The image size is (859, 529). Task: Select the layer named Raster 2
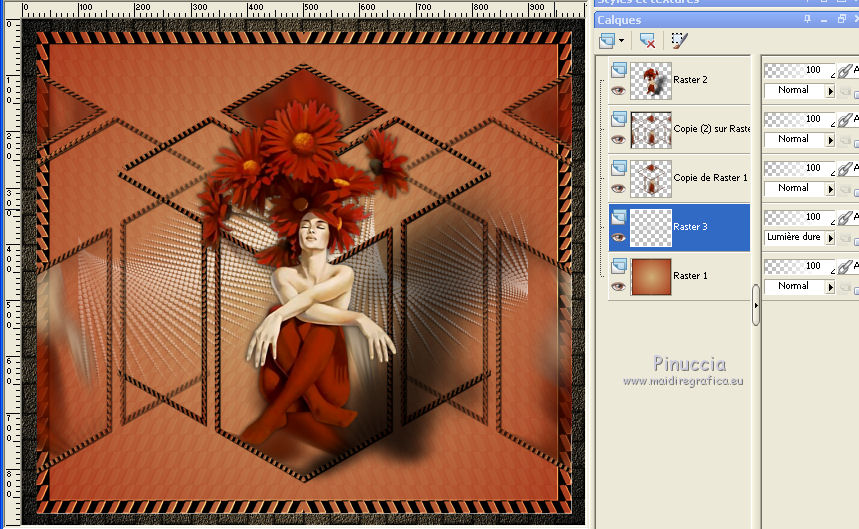click(690, 80)
